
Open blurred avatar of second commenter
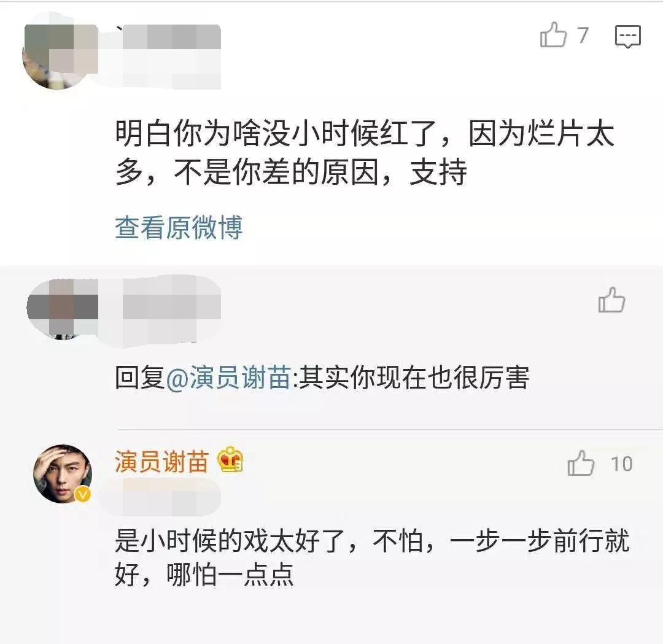tap(62, 308)
